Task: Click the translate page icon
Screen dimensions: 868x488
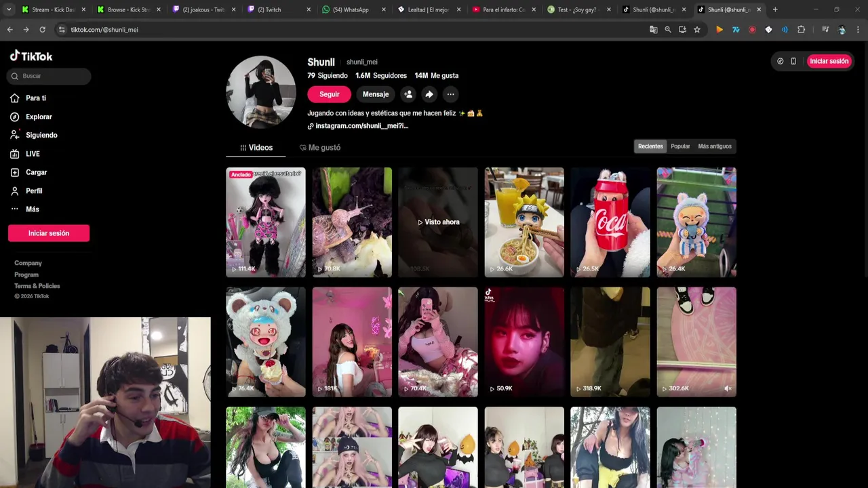Action: pos(653,30)
